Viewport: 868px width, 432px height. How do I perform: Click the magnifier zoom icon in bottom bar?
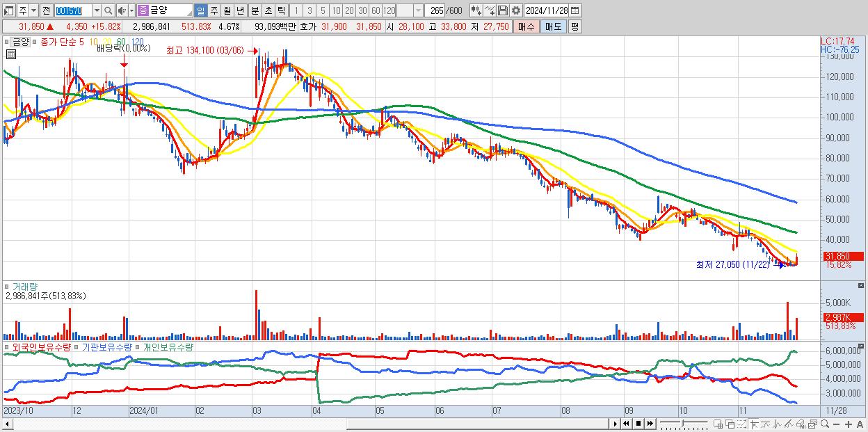click(x=825, y=424)
